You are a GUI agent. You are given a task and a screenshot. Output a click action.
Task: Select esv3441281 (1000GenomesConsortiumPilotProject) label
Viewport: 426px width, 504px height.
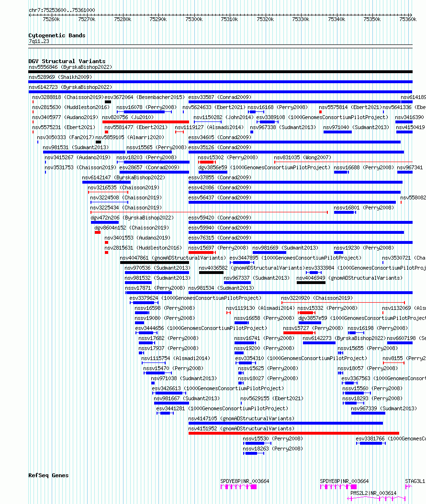point(222,408)
